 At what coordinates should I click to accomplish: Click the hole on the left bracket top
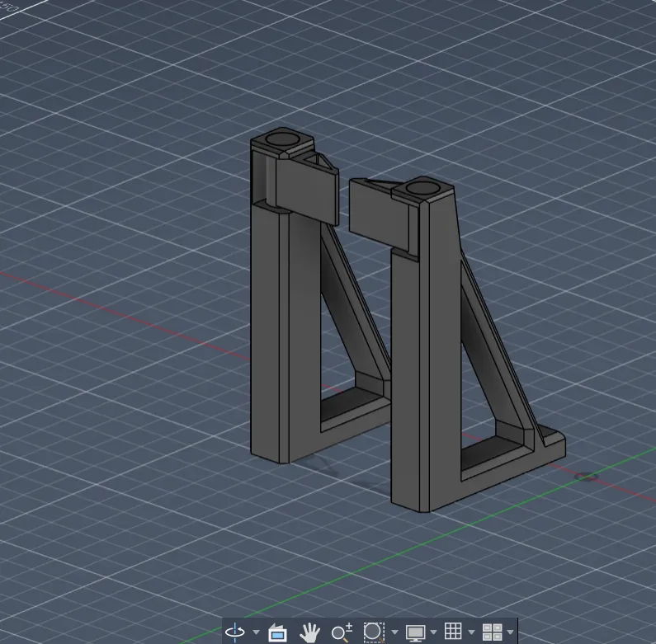click(x=283, y=139)
